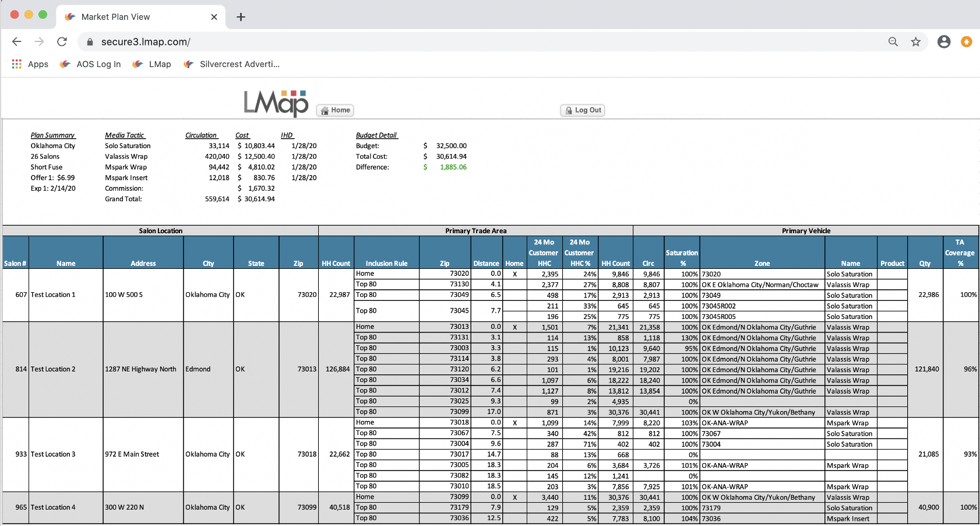Click the distance value 17.0
980x526 pixels.
pyautogui.click(x=494, y=412)
